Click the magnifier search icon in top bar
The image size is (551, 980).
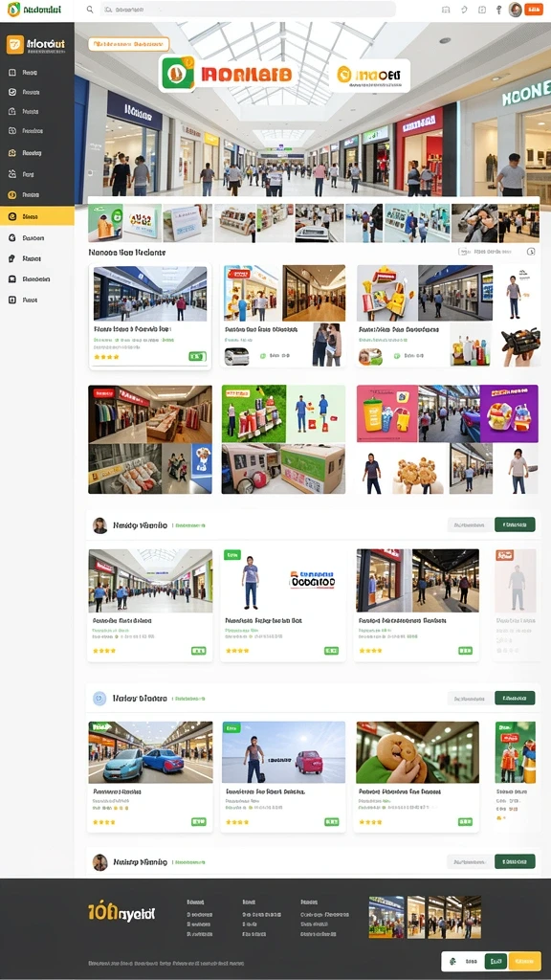[x=90, y=10]
